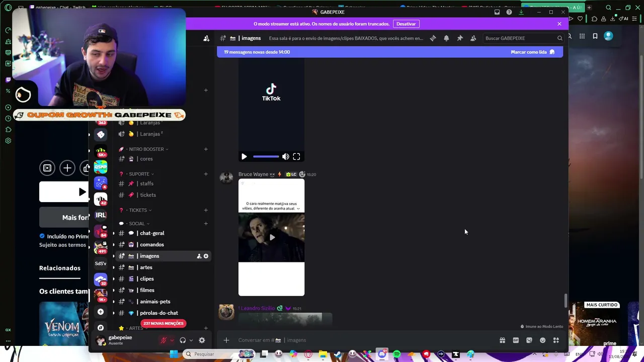Mute the TikTok video volume
Image resolution: width=644 pixels, height=362 pixels.
pos(286,157)
